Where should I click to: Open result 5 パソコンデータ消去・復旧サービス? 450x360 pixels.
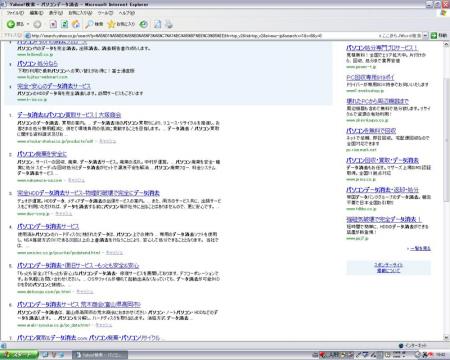[x=78, y=266]
